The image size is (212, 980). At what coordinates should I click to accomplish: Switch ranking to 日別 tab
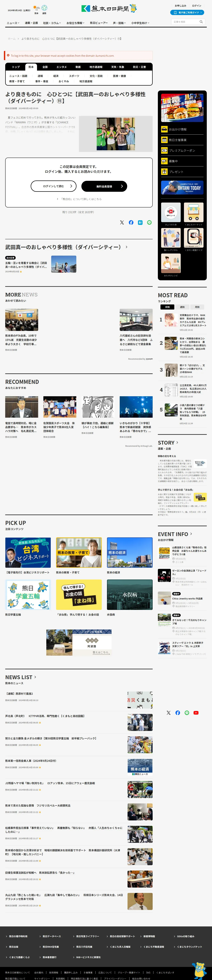tap(167, 307)
